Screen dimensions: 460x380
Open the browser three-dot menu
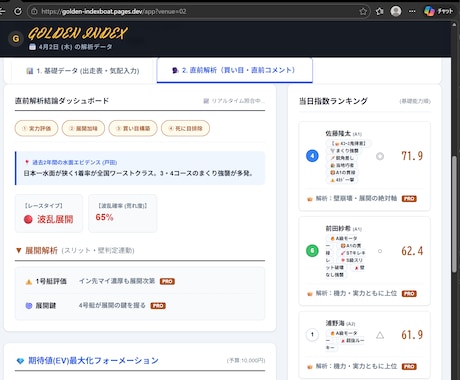coord(412,11)
